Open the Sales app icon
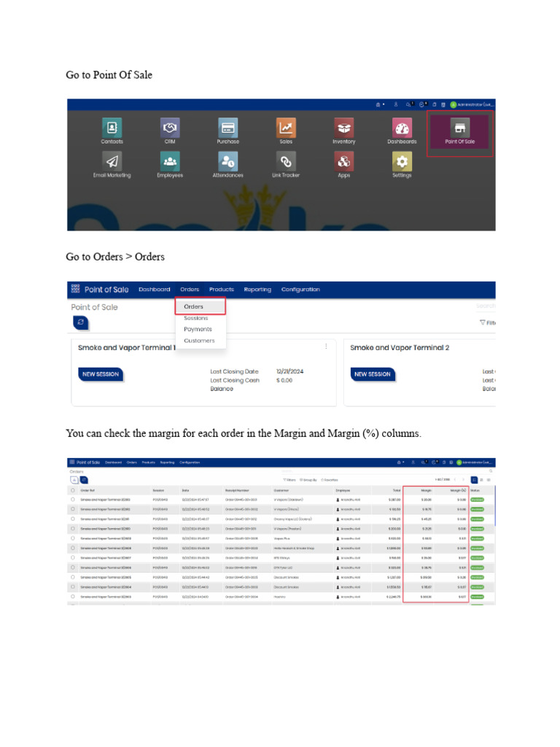Image resolution: width=560 pixels, height=747 pixels. pos(286,128)
